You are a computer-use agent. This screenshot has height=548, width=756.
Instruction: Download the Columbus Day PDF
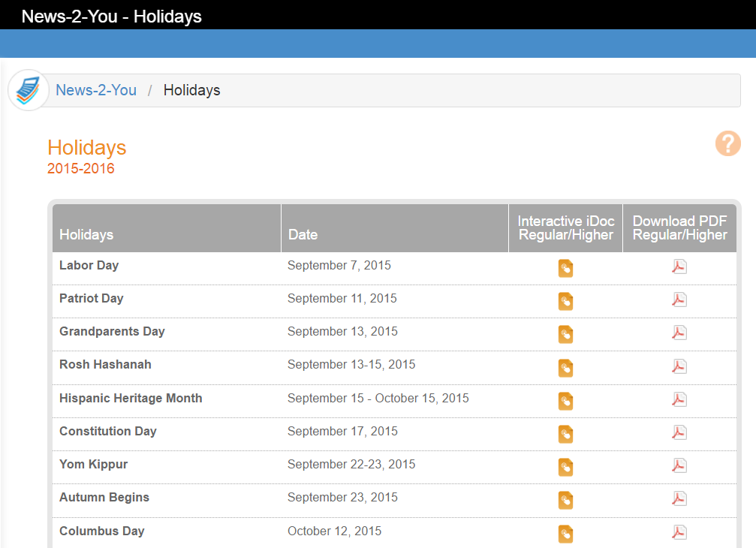[679, 532]
